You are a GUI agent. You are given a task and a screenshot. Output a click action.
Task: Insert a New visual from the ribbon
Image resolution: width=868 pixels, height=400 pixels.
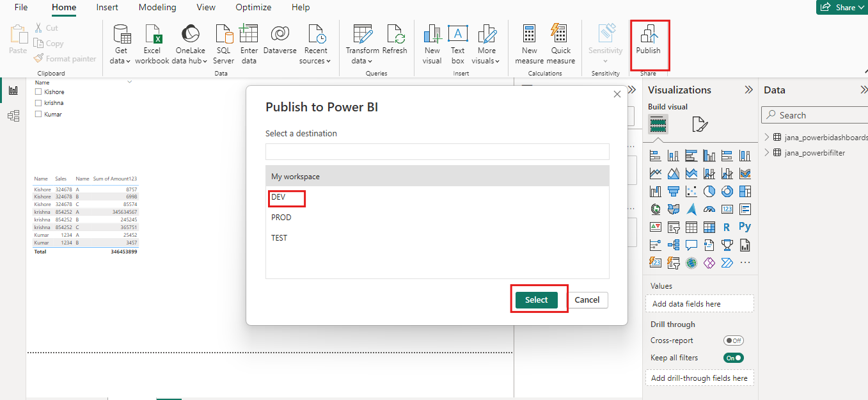[x=432, y=44]
